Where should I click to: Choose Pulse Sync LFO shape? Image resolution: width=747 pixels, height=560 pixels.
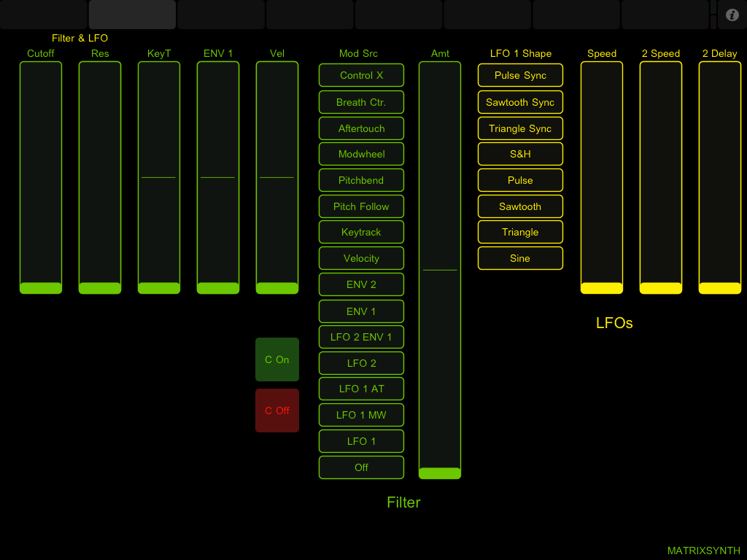click(x=520, y=76)
